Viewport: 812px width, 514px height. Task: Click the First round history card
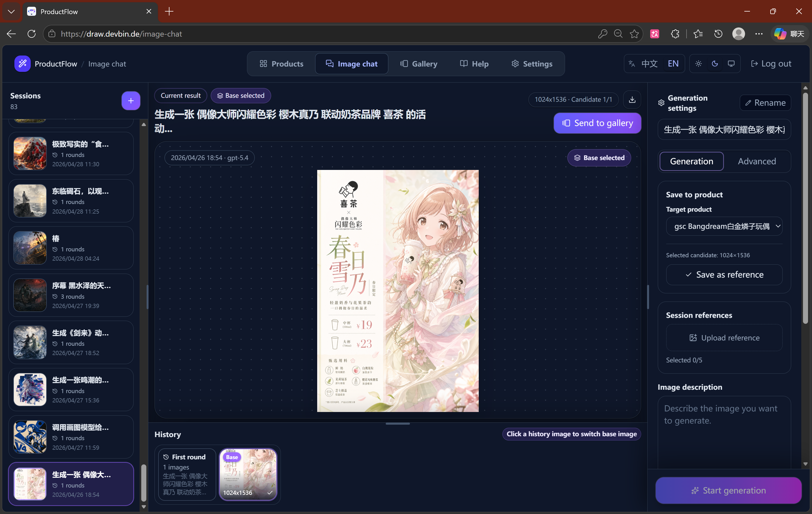pyautogui.click(x=187, y=474)
